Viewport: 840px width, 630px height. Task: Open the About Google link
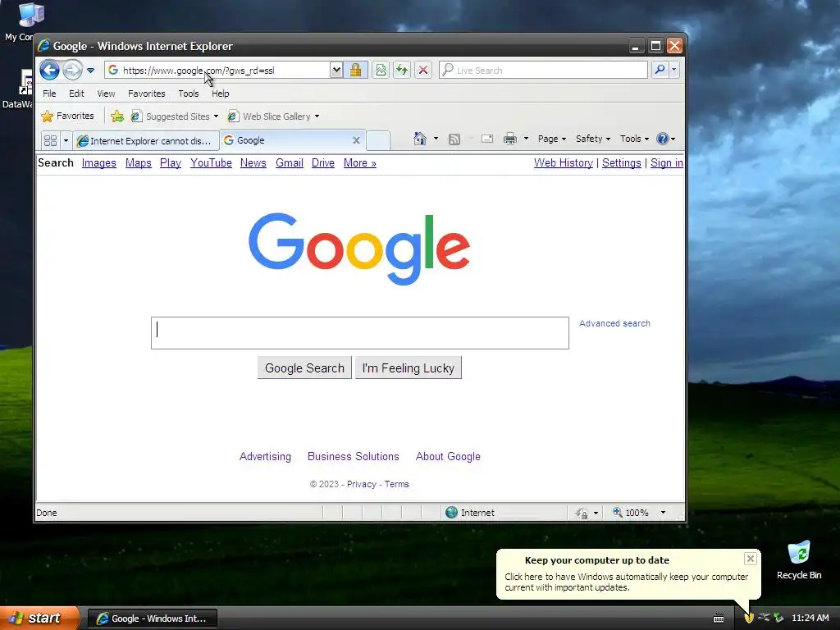point(448,456)
